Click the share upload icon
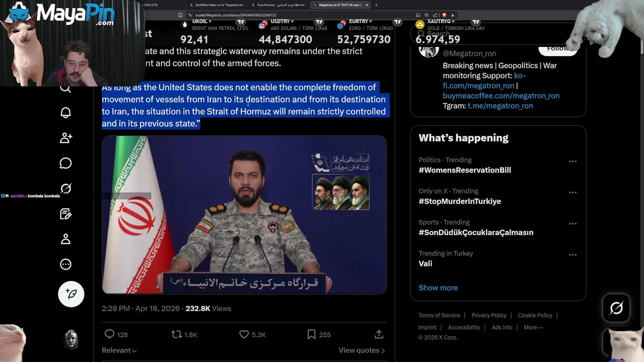 click(379, 334)
